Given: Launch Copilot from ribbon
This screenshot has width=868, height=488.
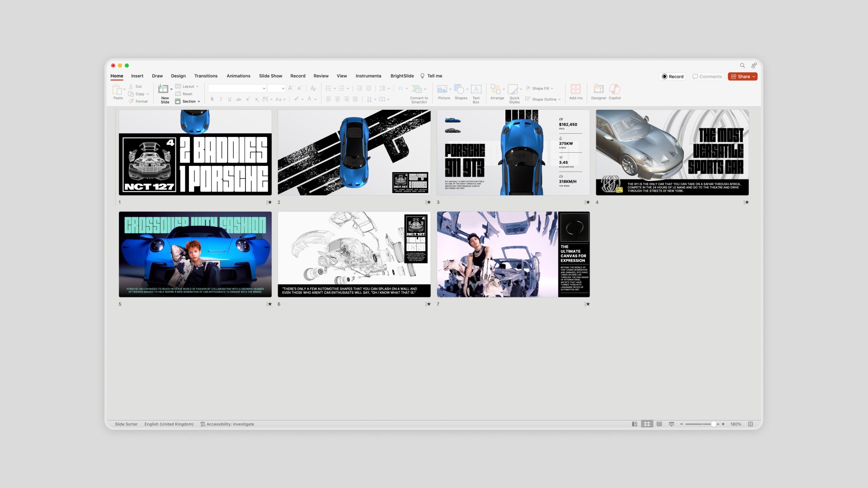Looking at the screenshot, I should point(614,89).
